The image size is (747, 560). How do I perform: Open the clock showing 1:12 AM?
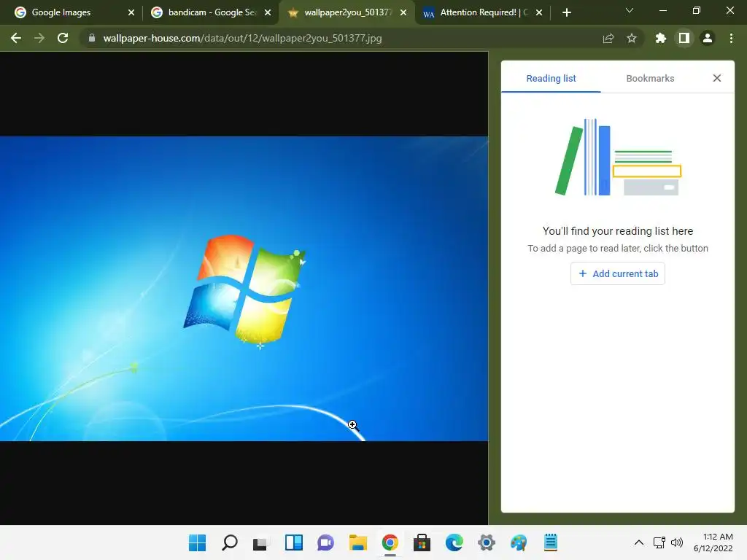pyautogui.click(x=713, y=542)
